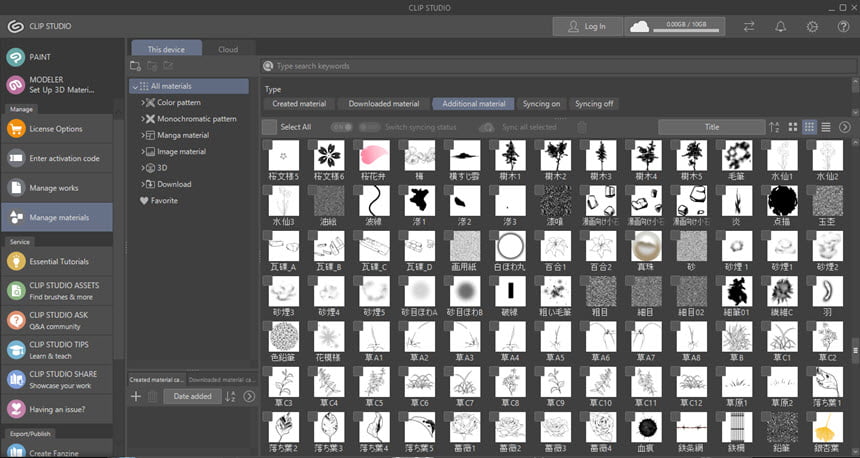Select Created material ca... tab
Viewport: 860px width, 458px height.
coord(156,380)
